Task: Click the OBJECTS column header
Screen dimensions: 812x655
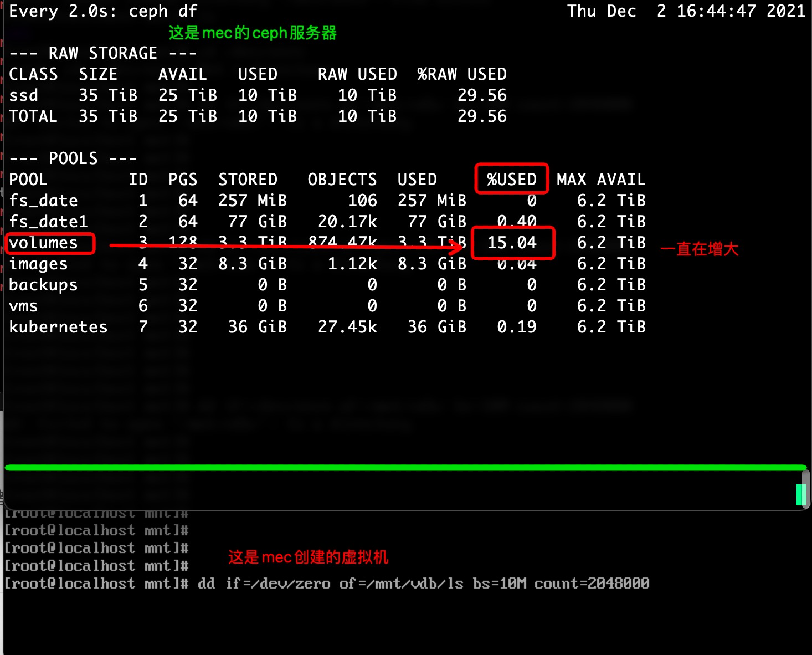Action: (x=342, y=180)
